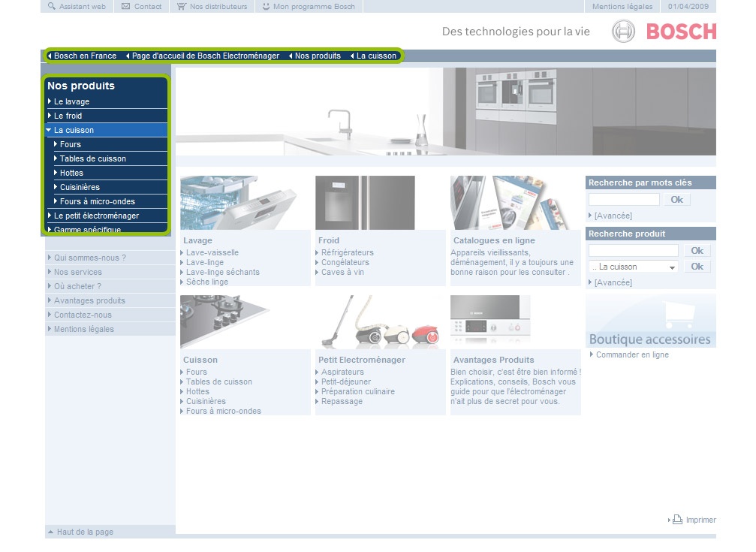Image resolution: width=756 pixels, height=552 pixels.
Task: Click the Recherche par mots clés input
Action: (x=624, y=199)
